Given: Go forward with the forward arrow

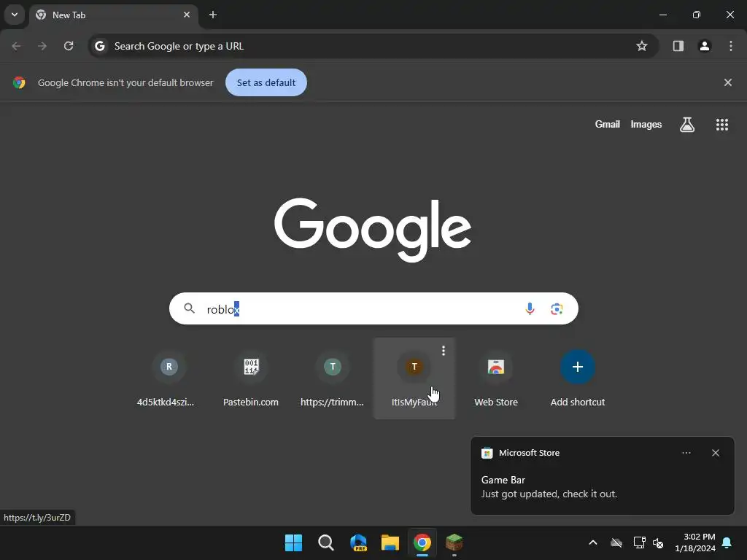Looking at the screenshot, I should [42, 46].
